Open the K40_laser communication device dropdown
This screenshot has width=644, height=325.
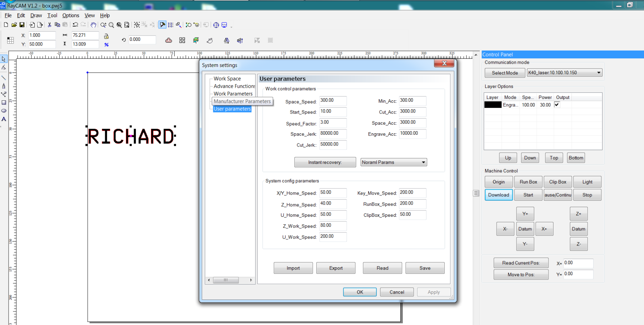click(x=564, y=73)
